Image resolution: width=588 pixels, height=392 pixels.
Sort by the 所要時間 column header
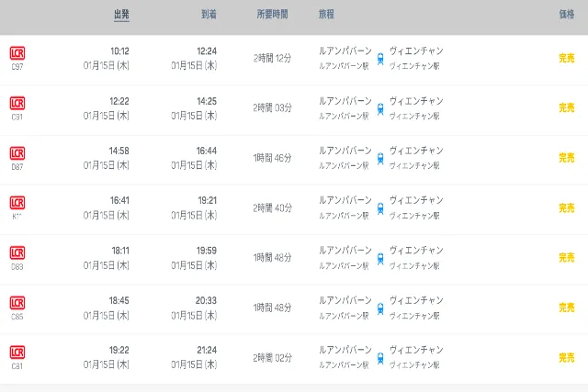coord(272,15)
